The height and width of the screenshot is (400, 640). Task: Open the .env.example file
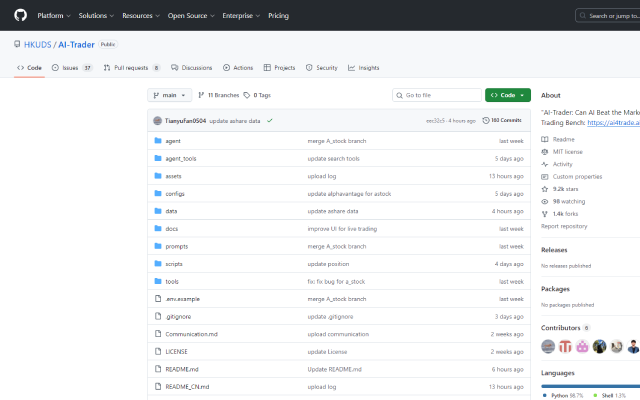(183, 298)
